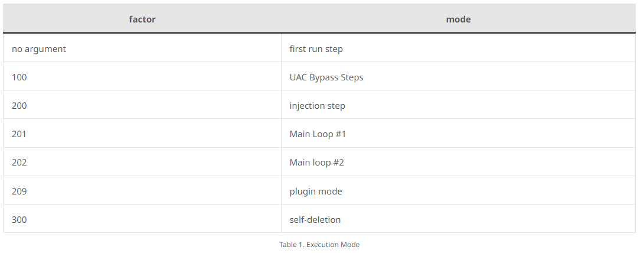This screenshot has height=253, width=644.
Task: Click the 'UAC Bypass Steps' cell
Action: click(458, 77)
